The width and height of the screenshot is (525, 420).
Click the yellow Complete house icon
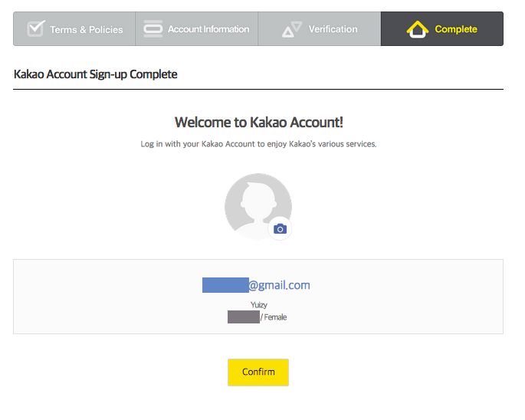point(417,30)
